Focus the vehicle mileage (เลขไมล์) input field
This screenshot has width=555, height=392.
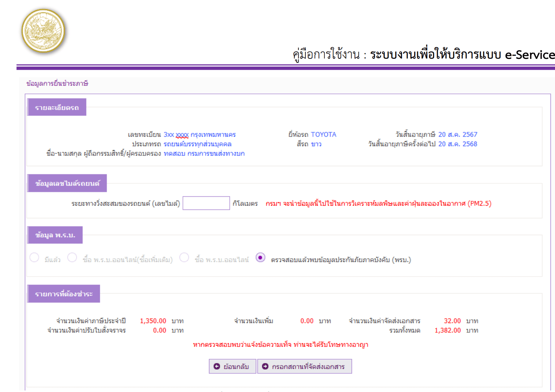tap(206, 203)
